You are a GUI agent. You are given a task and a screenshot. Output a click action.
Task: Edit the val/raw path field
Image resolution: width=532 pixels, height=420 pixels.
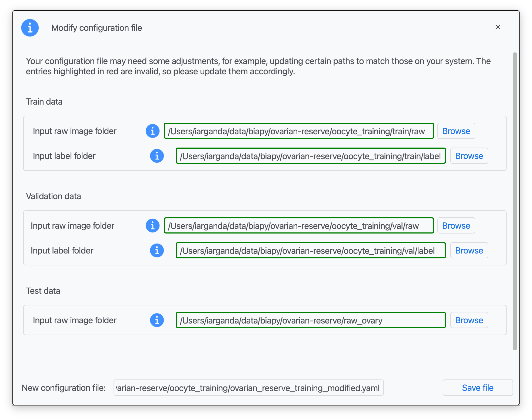(x=299, y=226)
